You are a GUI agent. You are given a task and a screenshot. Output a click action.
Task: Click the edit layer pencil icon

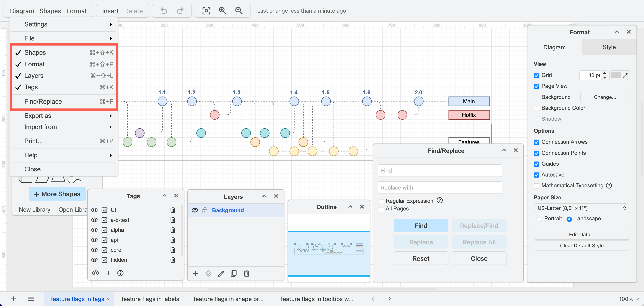[221, 273]
